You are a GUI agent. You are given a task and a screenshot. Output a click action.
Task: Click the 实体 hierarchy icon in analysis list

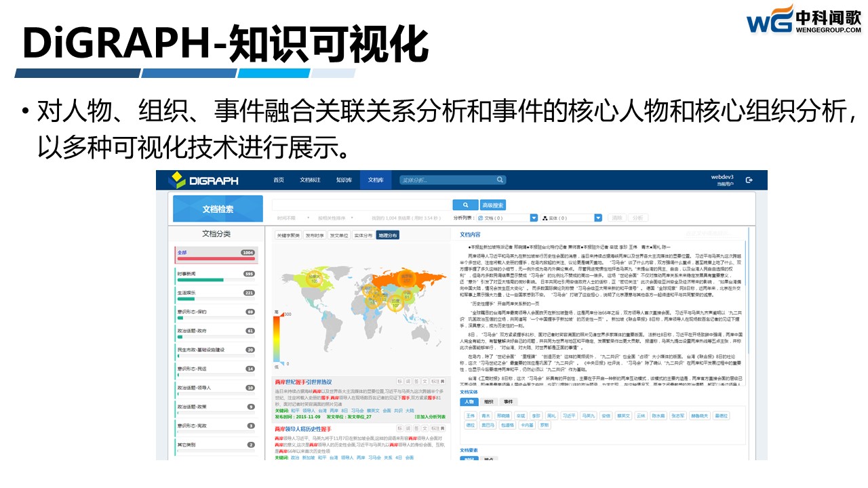coord(545,218)
